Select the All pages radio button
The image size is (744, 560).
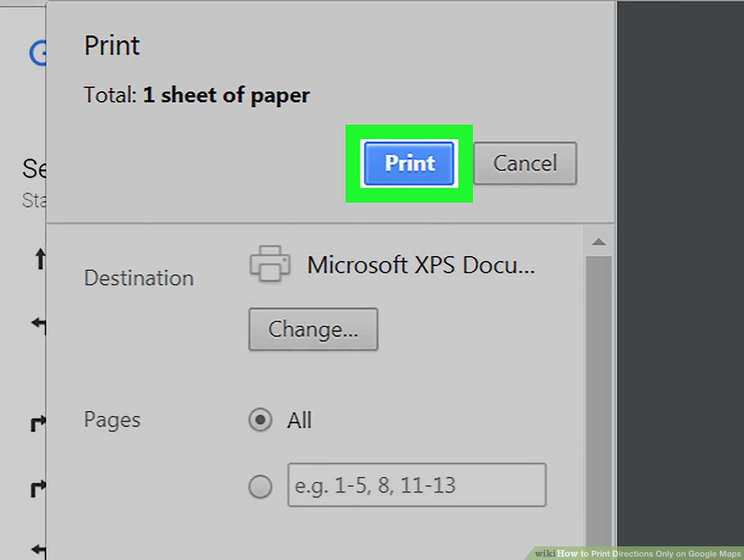coord(260,421)
